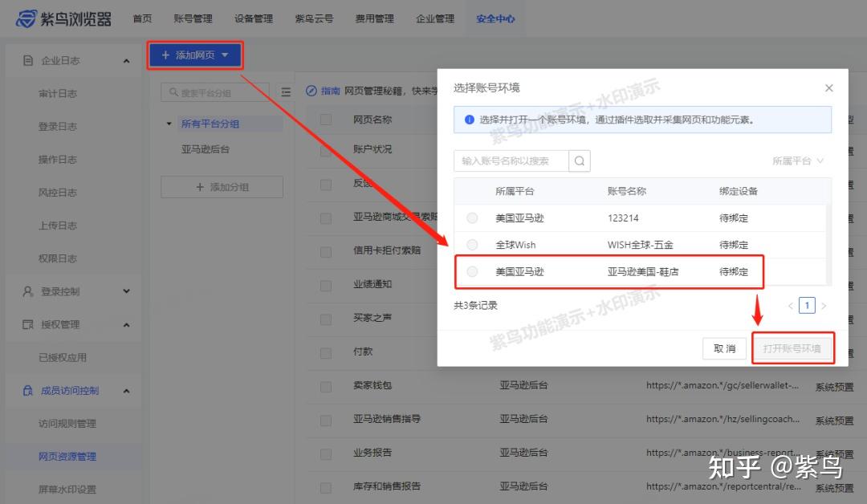This screenshot has height=504, width=867.
Task: Click the search magnifier button in dialog
Action: (579, 161)
